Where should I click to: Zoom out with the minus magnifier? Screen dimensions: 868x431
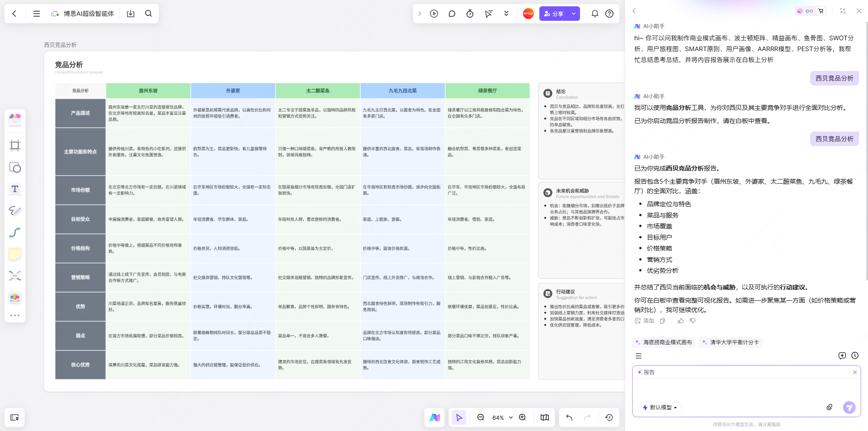(x=481, y=417)
